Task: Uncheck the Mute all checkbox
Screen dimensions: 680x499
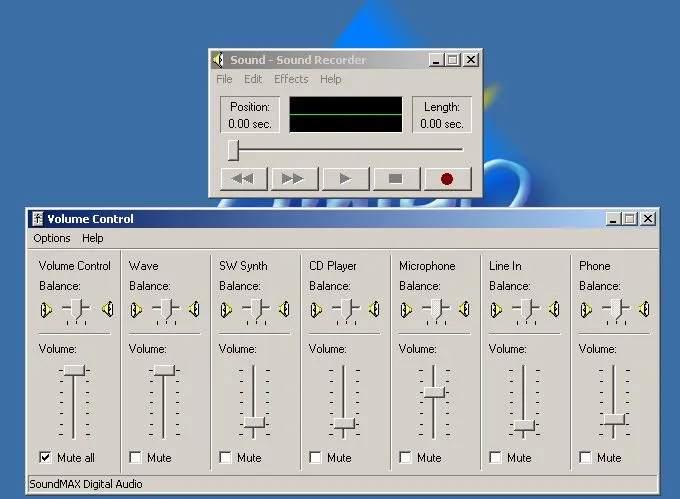Action: tap(45, 457)
